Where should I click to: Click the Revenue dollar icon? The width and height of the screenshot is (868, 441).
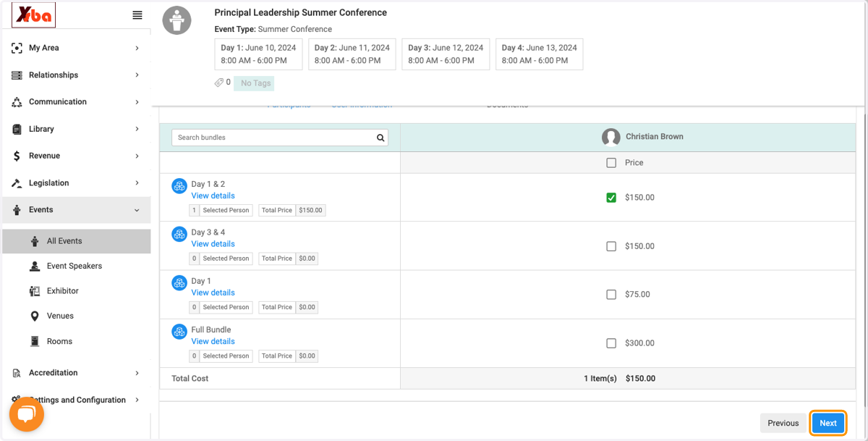point(17,156)
